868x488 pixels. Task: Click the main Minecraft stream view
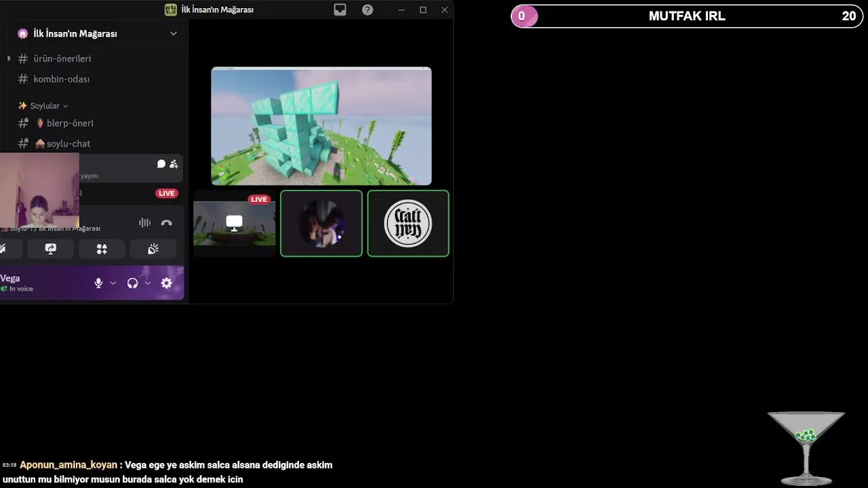[x=321, y=126]
